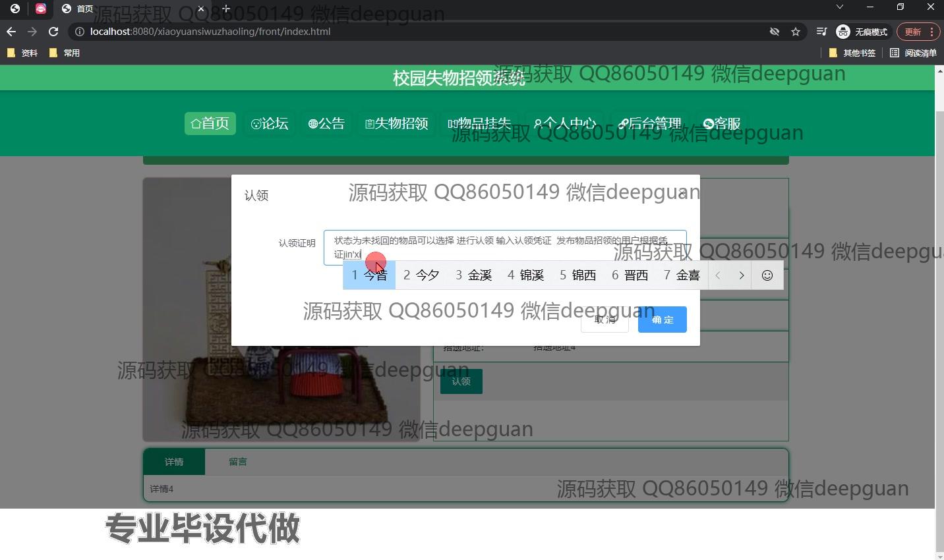Click the address bar URL
944x560 pixels.
pos(210,32)
